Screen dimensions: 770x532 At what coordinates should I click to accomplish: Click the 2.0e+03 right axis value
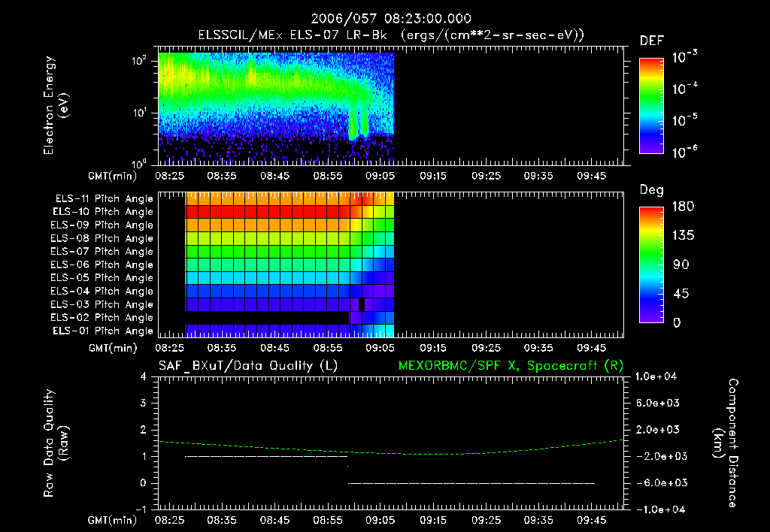(657, 429)
